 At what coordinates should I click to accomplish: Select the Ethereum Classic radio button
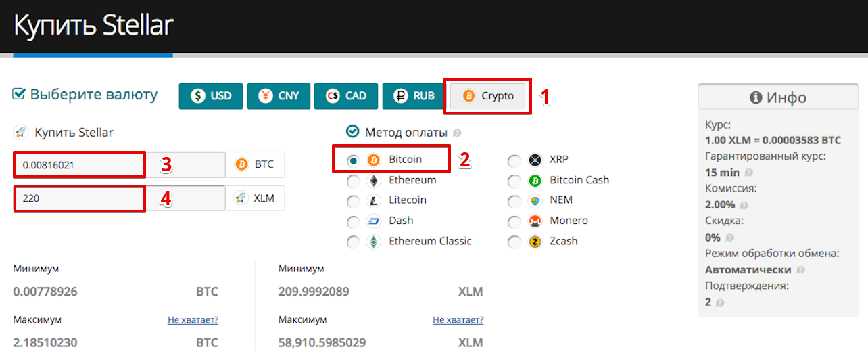[353, 242]
